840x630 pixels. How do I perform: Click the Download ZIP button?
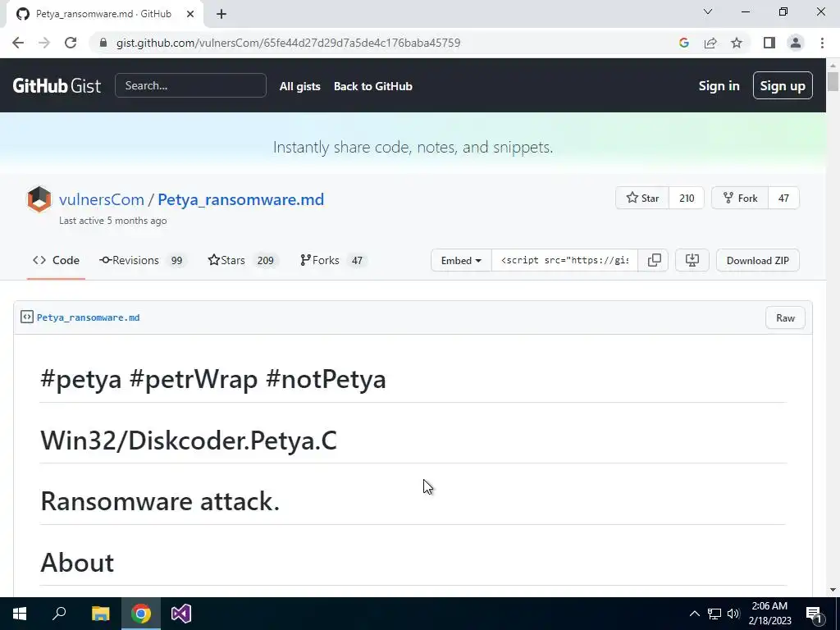757,260
